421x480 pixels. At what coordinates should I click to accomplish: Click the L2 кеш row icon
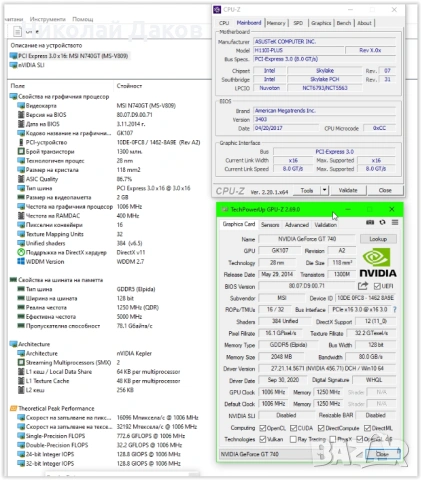click(21, 390)
